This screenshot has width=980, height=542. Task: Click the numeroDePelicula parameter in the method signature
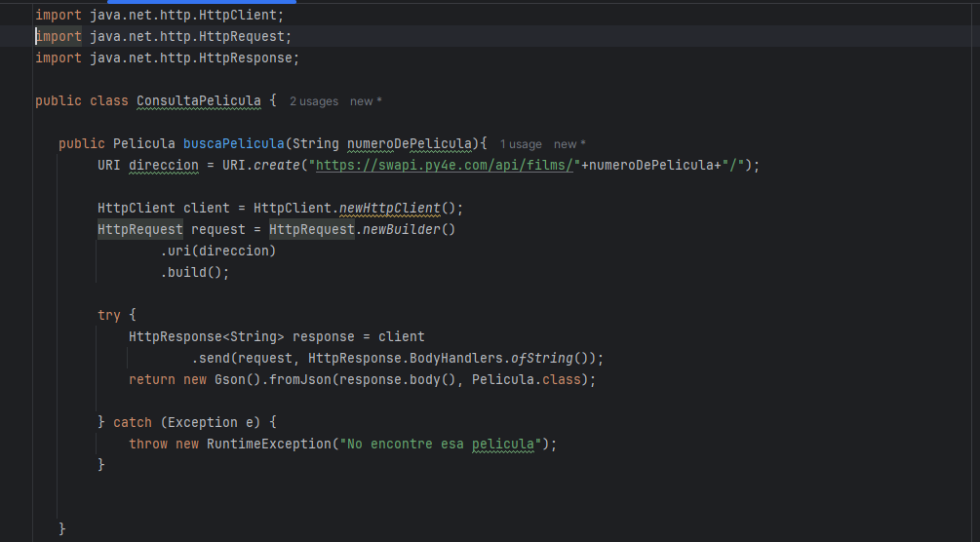[x=410, y=143]
